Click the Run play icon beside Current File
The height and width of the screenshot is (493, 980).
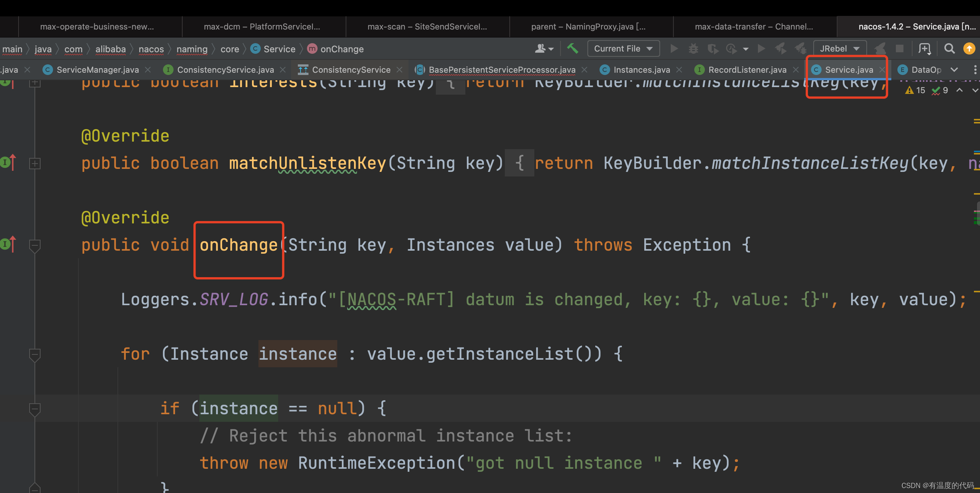[x=674, y=48]
